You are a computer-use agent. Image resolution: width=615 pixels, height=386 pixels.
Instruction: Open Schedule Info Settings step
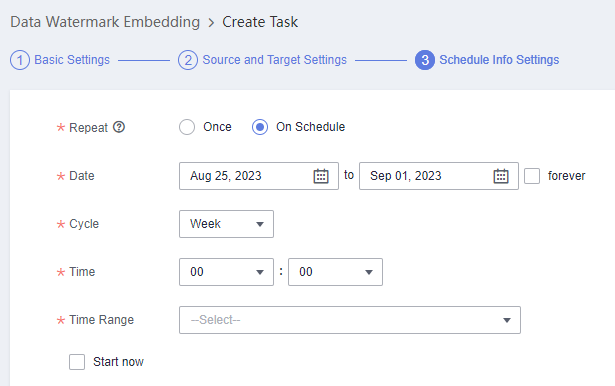click(499, 60)
